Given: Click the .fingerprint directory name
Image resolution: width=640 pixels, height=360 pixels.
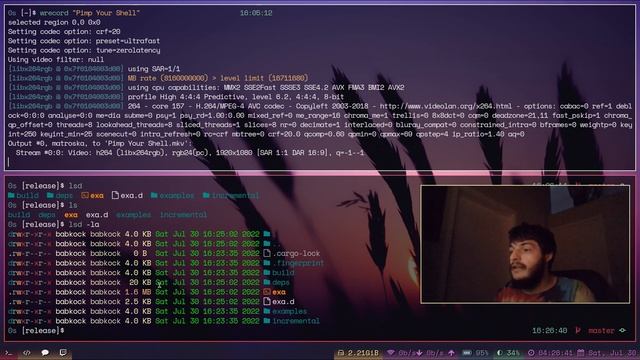Looking at the screenshot, I should click(x=298, y=263).
